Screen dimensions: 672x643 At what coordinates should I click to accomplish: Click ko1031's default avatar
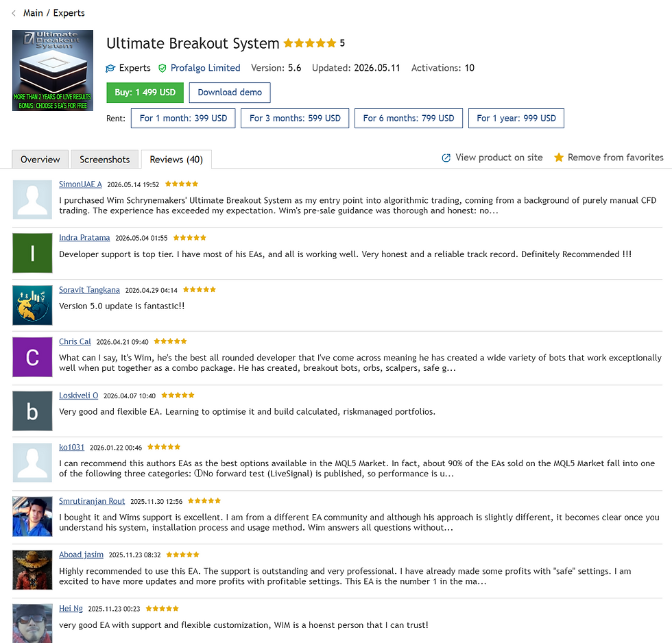tap(33, 463)
